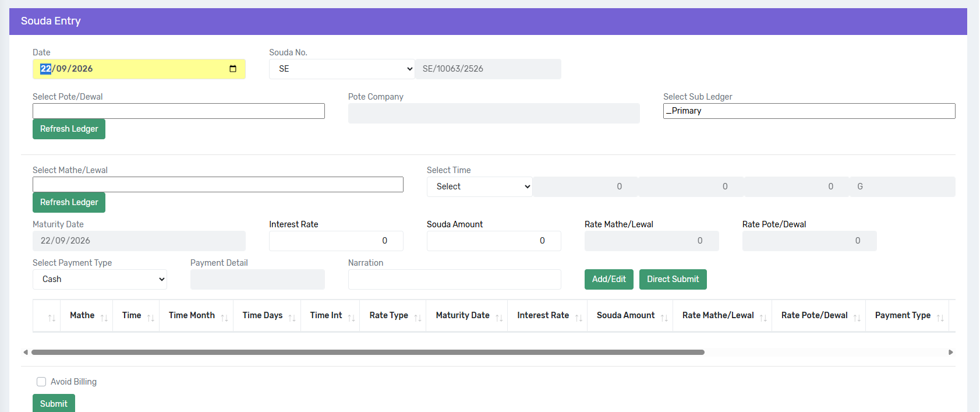Focus the Select Sub Ledger _Primary field
This screenshot has height=412, width=980.
point(809,111)
